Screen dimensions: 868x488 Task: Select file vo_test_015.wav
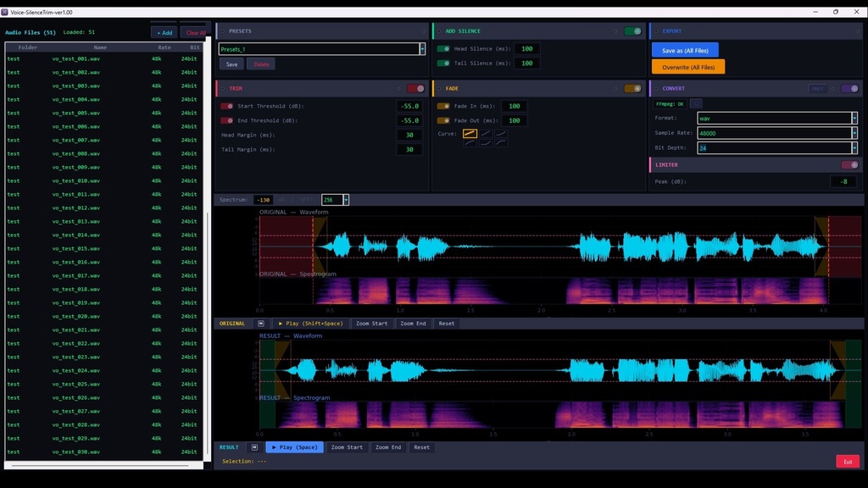[103, 248]
